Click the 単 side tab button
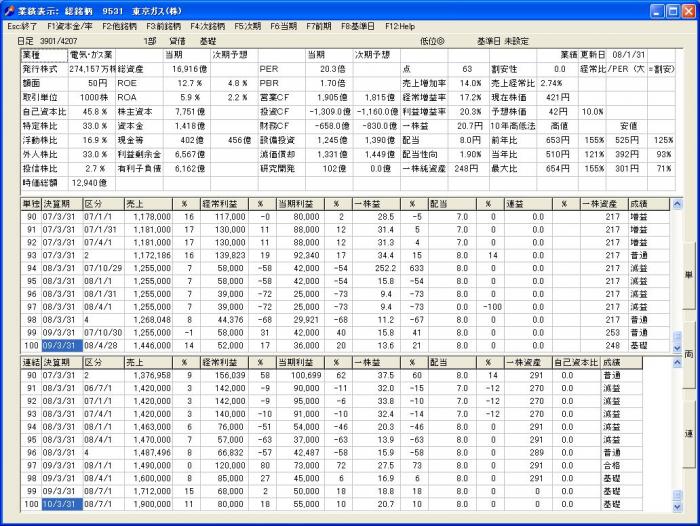The height and width of the screenshot is (526, 700). [x=689, y=275]
